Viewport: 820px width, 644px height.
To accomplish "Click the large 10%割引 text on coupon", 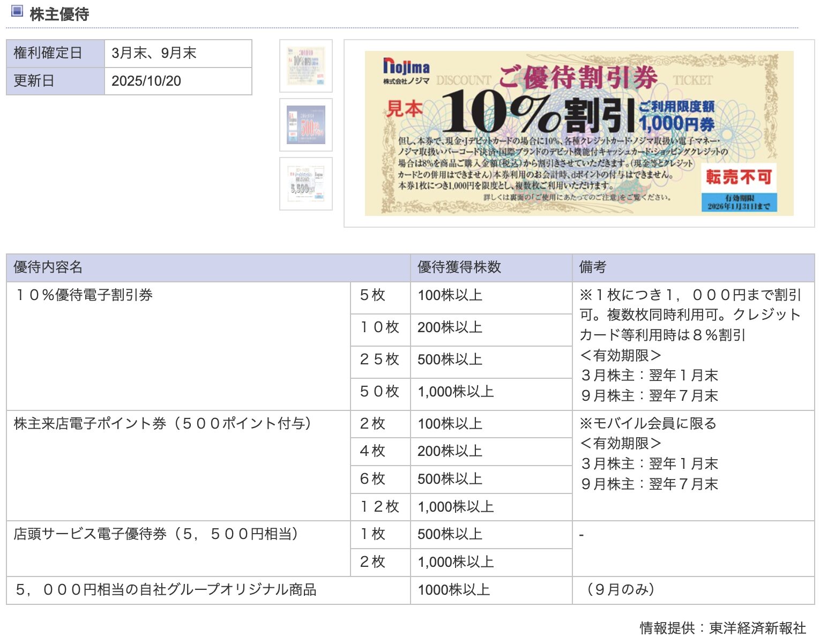I will (x=539, y=113).
